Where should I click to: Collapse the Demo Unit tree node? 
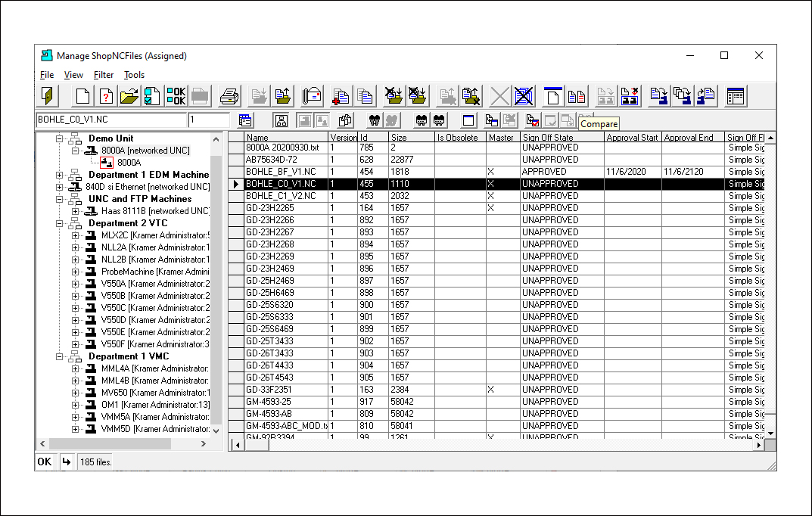60,138
